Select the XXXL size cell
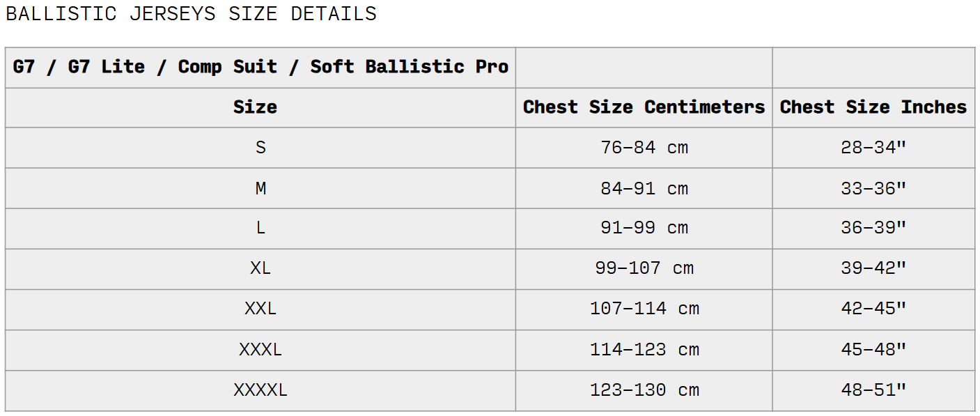This screenshot has height=416, width=980. (x=260, y=350)
